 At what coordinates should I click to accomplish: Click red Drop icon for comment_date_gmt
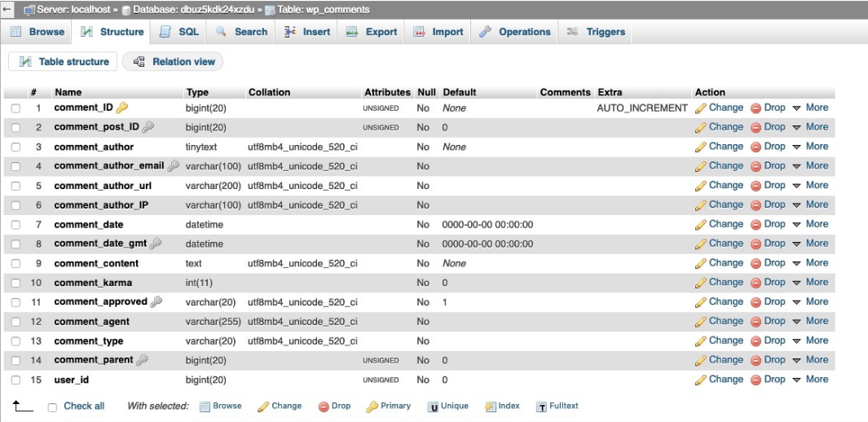coord(756,244)
